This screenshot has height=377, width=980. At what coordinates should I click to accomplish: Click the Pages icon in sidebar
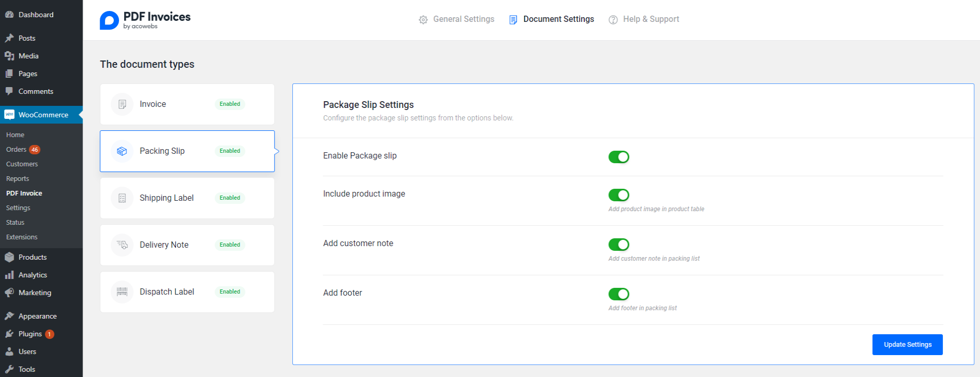tap(9, 74)
